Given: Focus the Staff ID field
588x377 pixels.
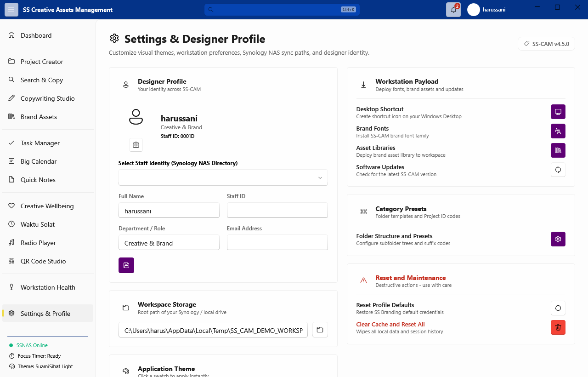Looking at the screenshot, I should [x=277, y=211].
